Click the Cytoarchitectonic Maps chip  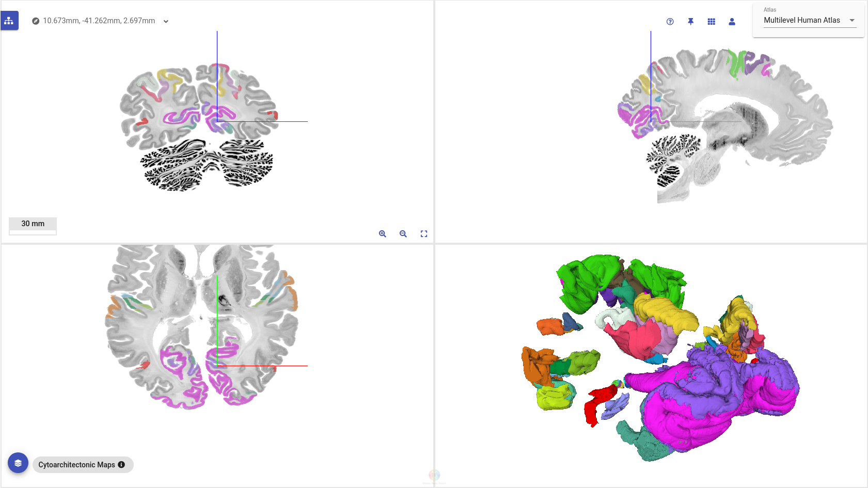click(x=83, y=465)
